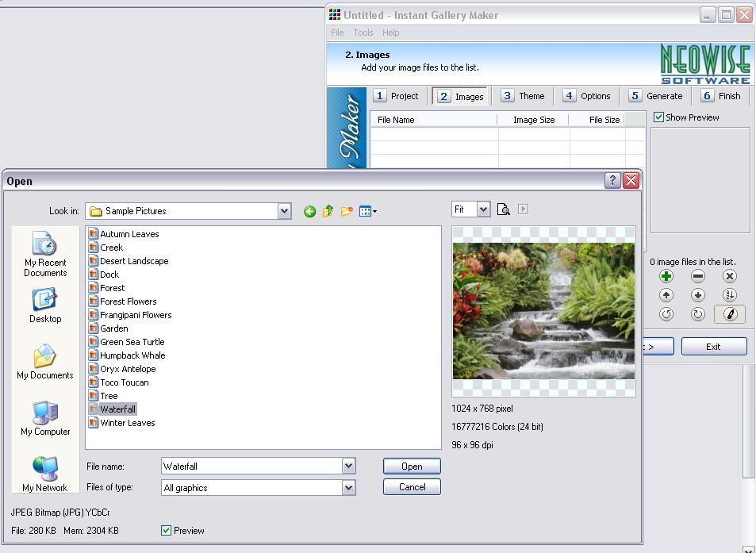
Task: Uncheck the Show Preview checkbox
Action: point(659,117)
